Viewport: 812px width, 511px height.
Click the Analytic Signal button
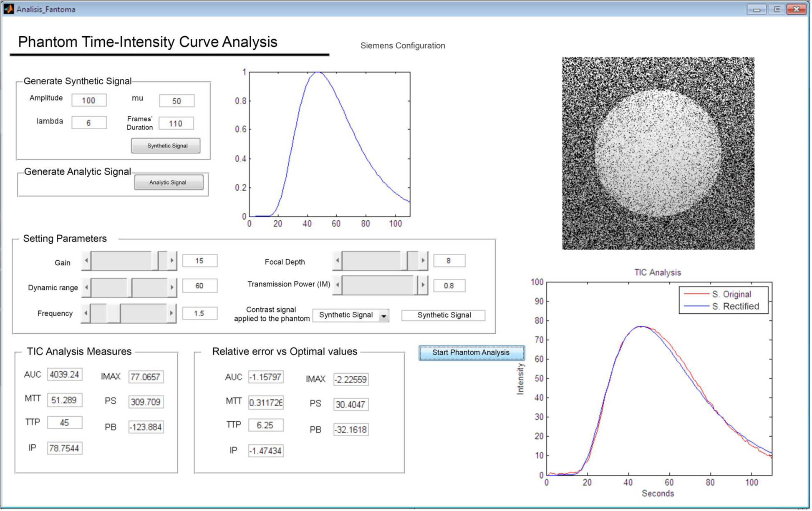click(169, 182)
